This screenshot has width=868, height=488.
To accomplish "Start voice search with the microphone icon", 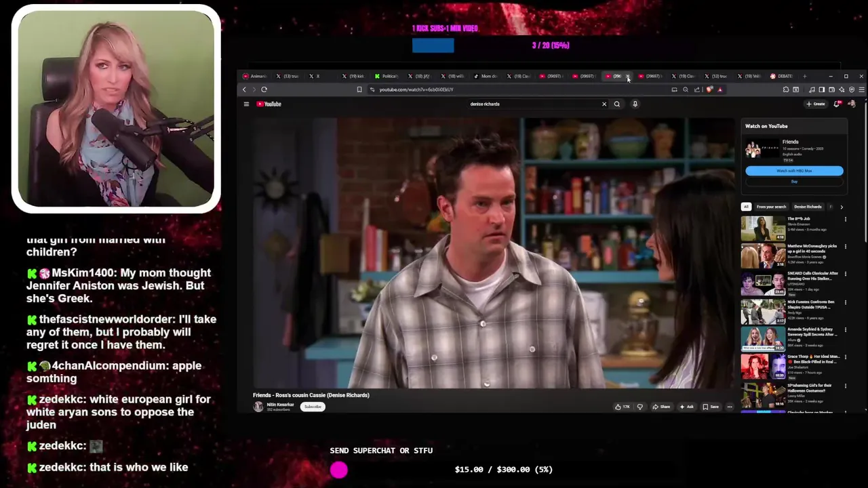I will (635, 104).
